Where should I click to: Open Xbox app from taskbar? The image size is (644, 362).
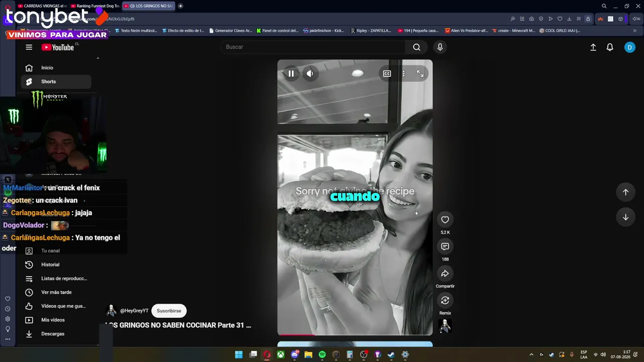tap(281, 355)
